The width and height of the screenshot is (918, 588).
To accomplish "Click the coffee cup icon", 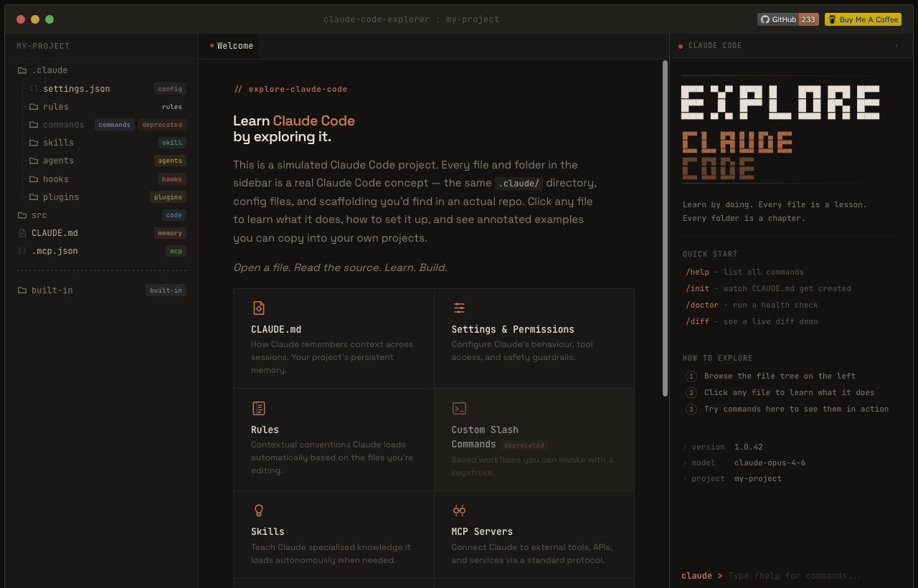I will pos(832,19).
